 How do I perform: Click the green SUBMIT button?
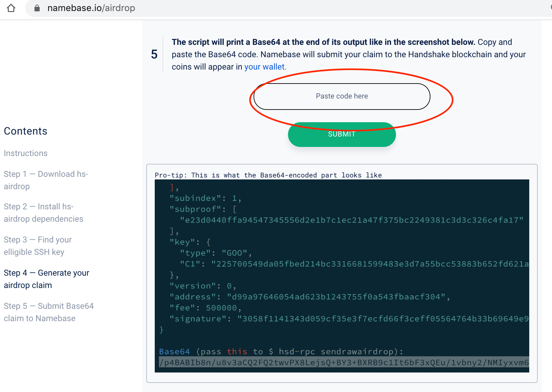tap(342, 134)
